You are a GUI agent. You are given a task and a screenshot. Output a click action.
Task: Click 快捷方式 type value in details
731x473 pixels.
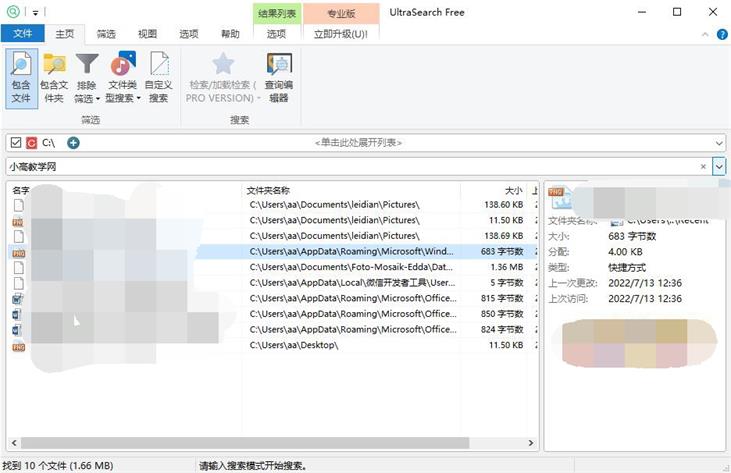click(627, 267)
